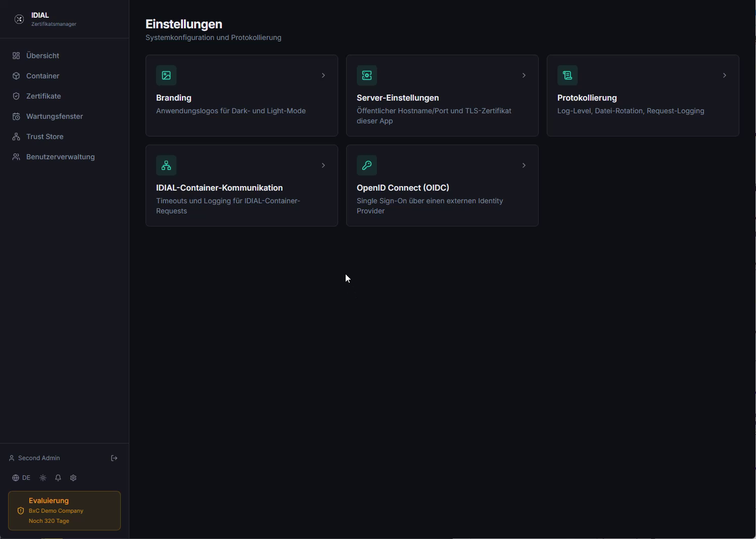This screenshot has height=539, width=756.
Task: Open the notifications bell icon
Action: 58,478
